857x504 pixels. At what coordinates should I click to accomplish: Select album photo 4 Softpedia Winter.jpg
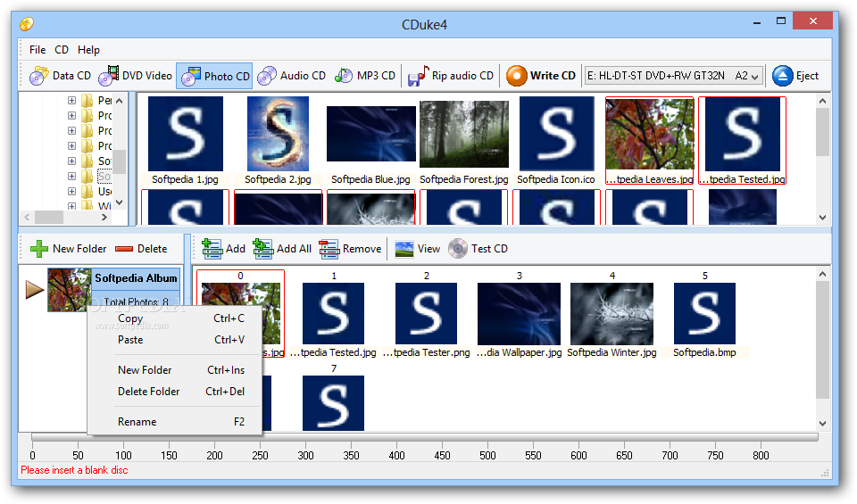tap(612, 315)
